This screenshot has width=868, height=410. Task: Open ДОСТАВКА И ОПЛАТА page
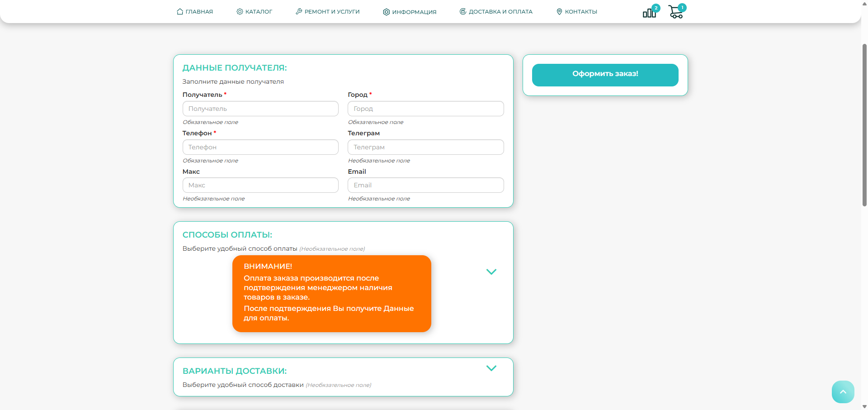pos(496,12)
